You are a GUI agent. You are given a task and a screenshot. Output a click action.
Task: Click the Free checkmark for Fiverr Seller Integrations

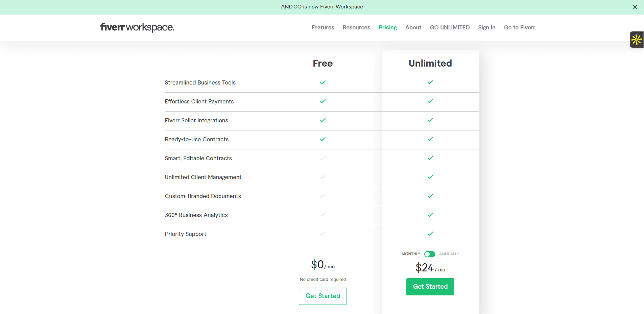[x=323, y=120]
